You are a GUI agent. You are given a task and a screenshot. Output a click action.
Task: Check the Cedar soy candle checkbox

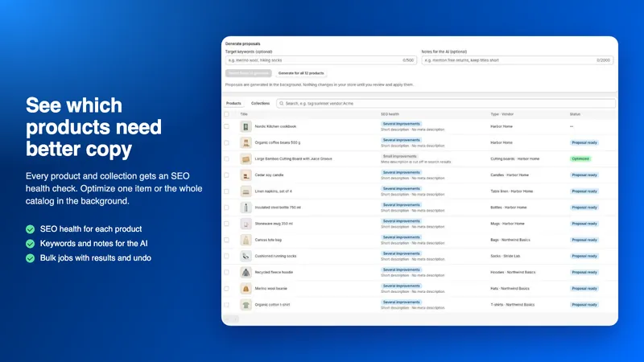[227, 175]
